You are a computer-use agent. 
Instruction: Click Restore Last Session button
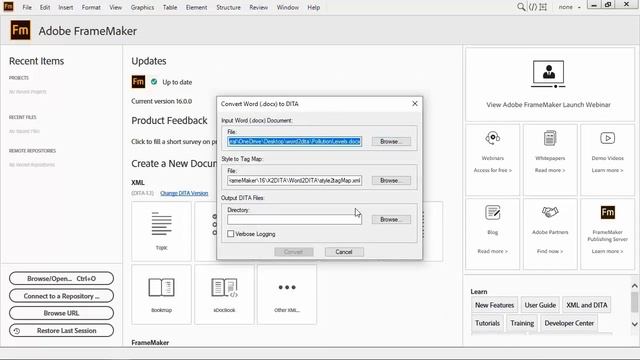point(61,331)
